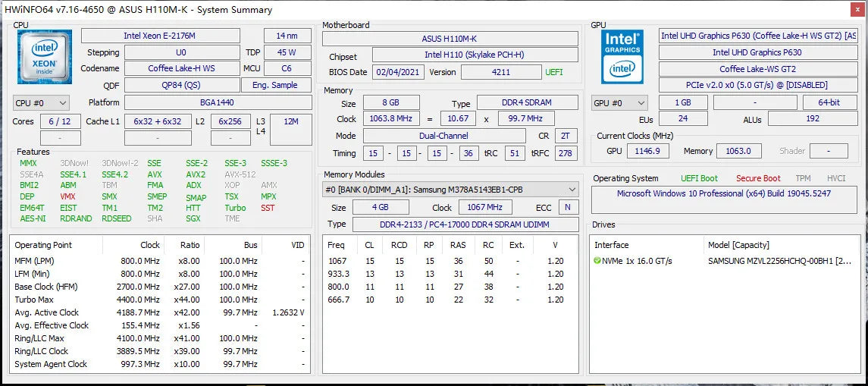
Task: Click the Eng. Sample field
Action: tap(276, 85)
